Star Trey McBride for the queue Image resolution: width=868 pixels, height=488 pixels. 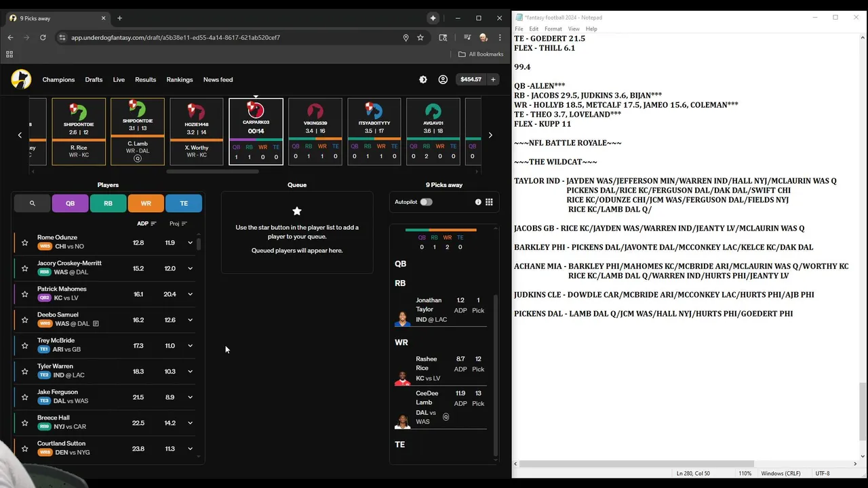(x=25, y=346)
